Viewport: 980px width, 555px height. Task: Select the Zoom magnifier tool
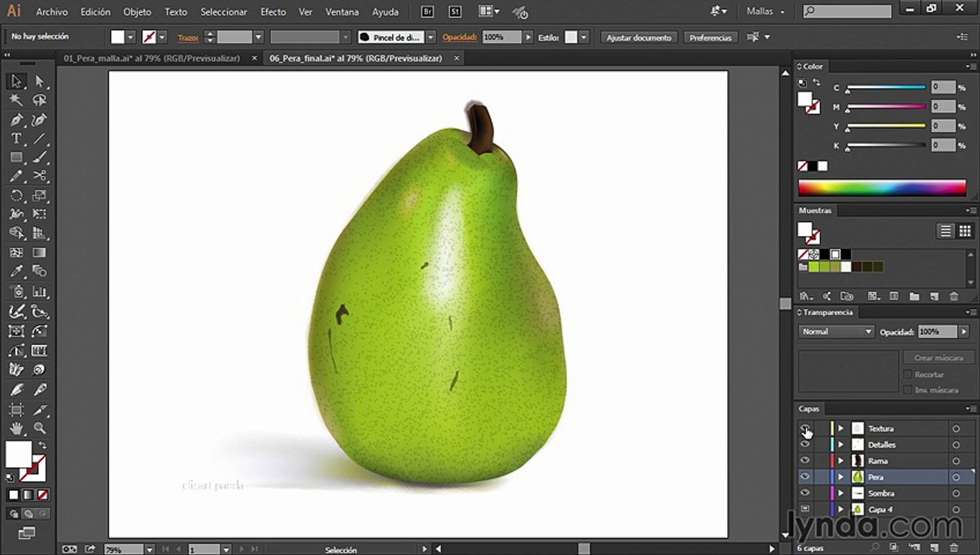40,429
